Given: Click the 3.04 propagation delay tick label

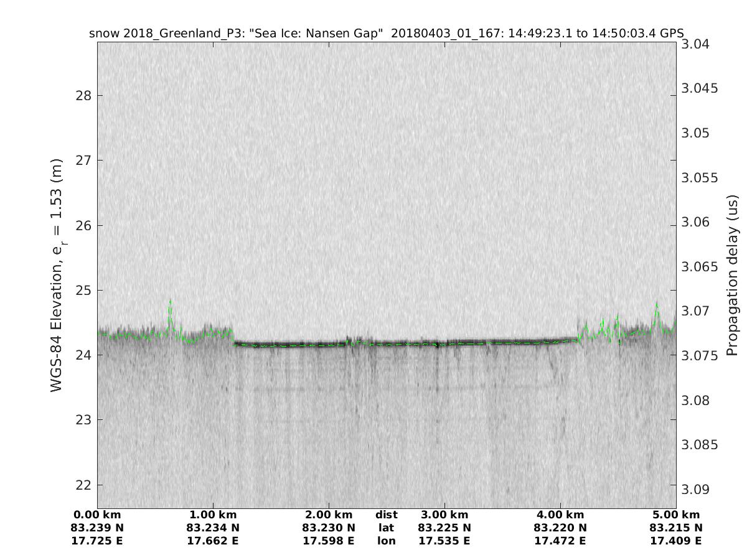Looking at the screenshot, I should tap(695, 44).
